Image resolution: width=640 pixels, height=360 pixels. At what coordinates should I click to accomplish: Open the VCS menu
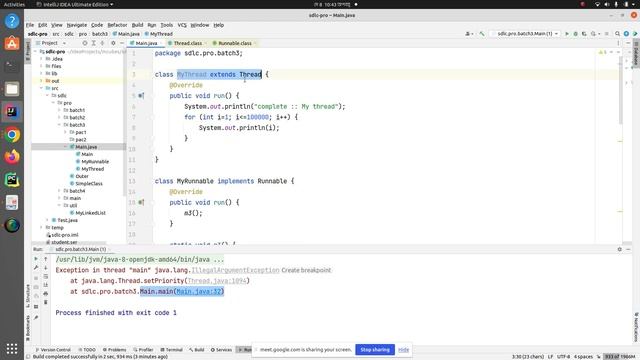182,25
